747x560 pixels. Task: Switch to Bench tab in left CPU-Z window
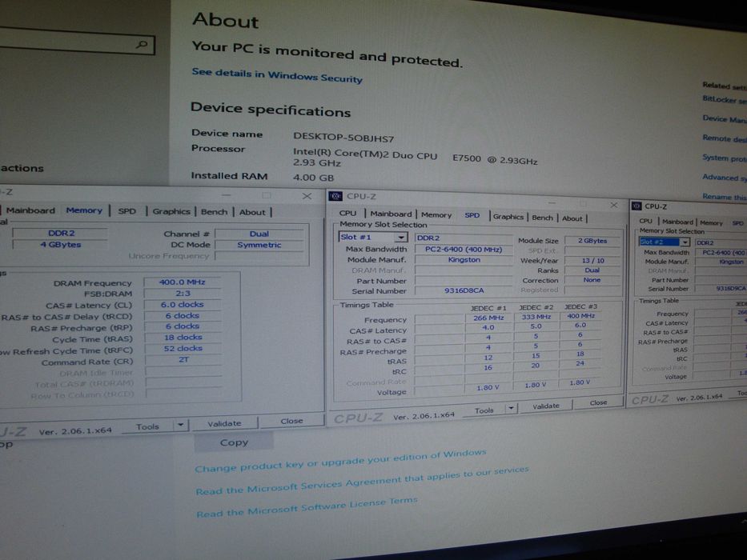click(214, 212)
